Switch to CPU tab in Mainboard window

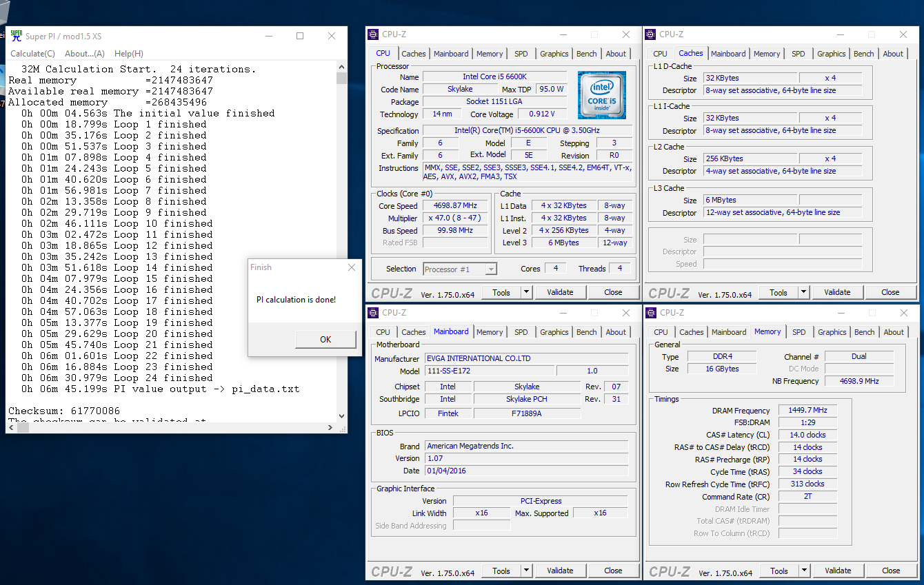[383, 332]
